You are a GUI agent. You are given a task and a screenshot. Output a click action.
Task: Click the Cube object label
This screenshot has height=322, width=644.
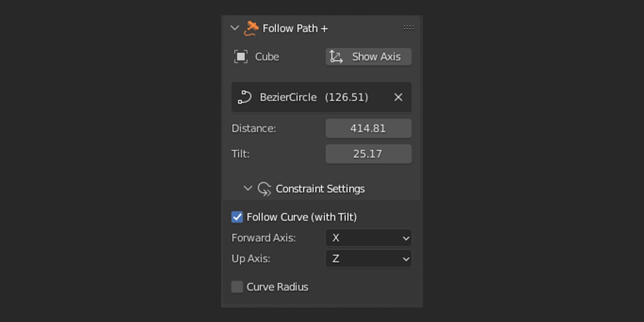coord(267,57)
